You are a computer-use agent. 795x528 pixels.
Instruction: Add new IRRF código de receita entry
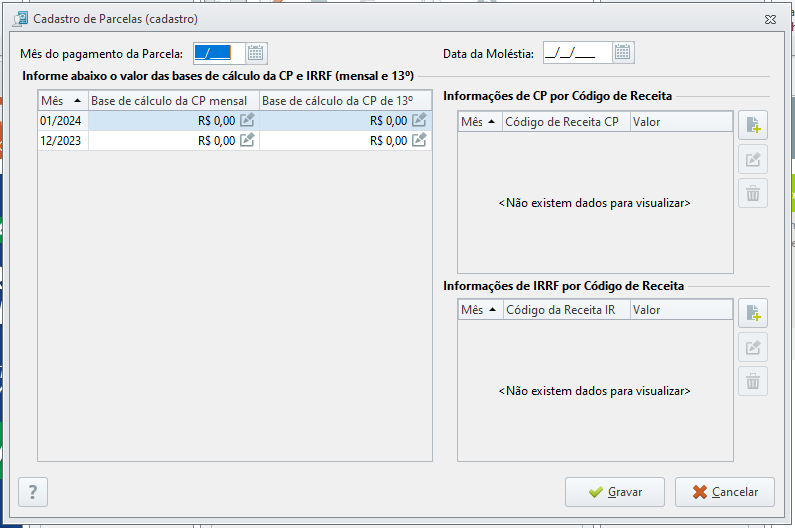click(x=753, y=313)
